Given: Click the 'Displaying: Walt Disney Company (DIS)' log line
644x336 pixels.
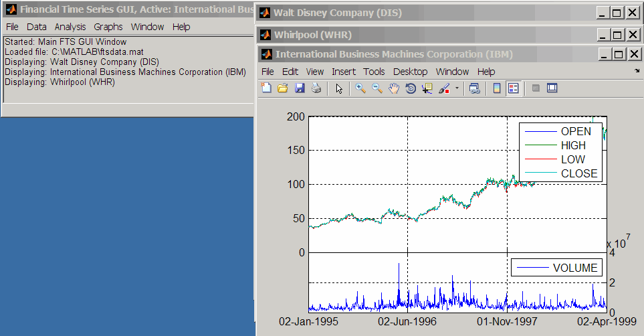Looking at the screenshot, I should 82,62.
